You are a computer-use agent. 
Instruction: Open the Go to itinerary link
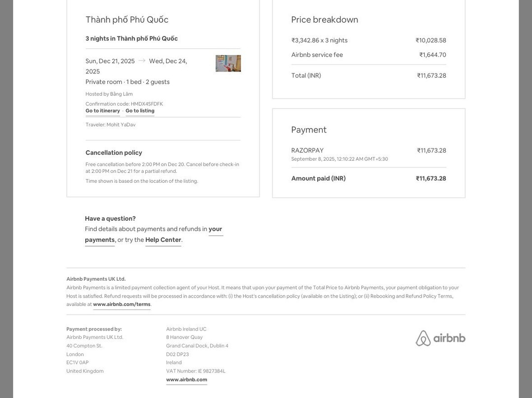click(102, 111)
